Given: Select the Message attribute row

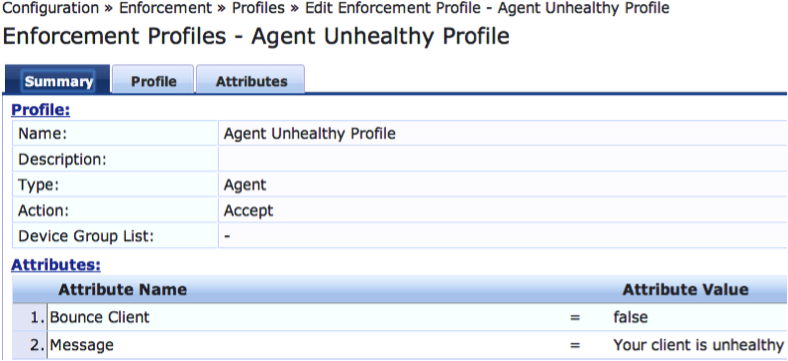Looking at the screenshot, I should (400, 344).
